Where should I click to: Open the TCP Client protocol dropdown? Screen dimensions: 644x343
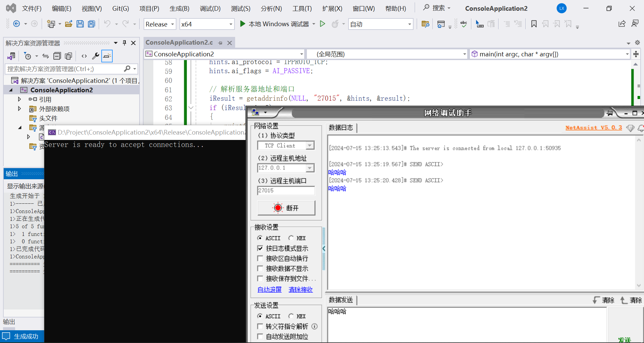tap(310, 145)
